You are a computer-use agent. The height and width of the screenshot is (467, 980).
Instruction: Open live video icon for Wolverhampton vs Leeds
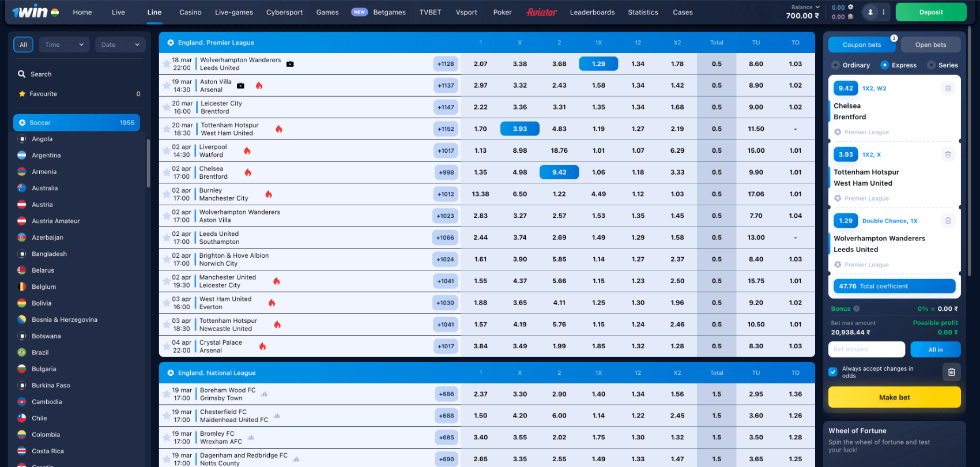(x=290, y=64)
